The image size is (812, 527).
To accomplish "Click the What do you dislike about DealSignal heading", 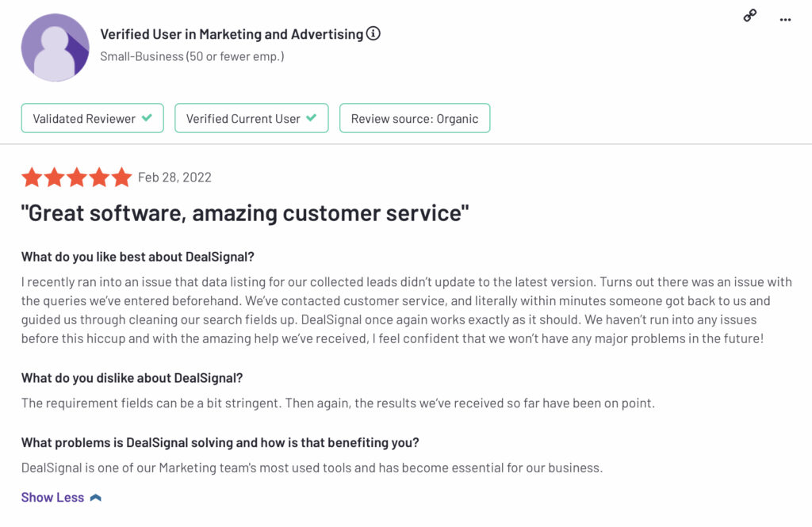I will (x=132, y=378).
